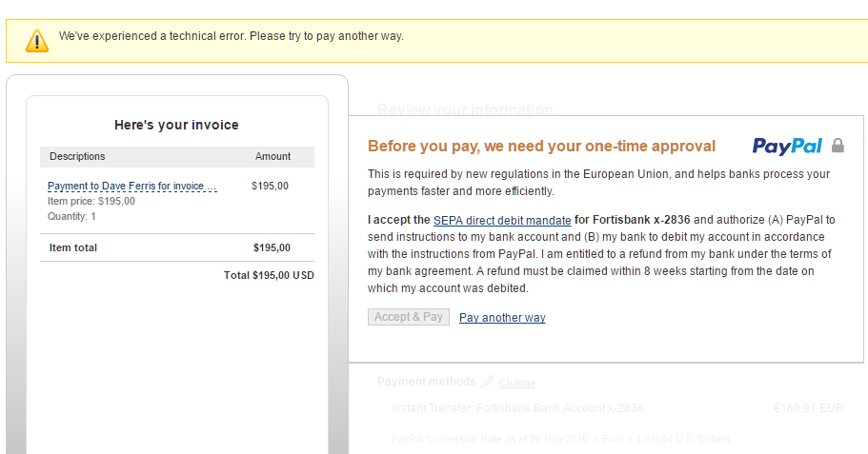Screen dimensions: 868x454
Task: Click the PayPal logo
Action: [x=787, y=146]
